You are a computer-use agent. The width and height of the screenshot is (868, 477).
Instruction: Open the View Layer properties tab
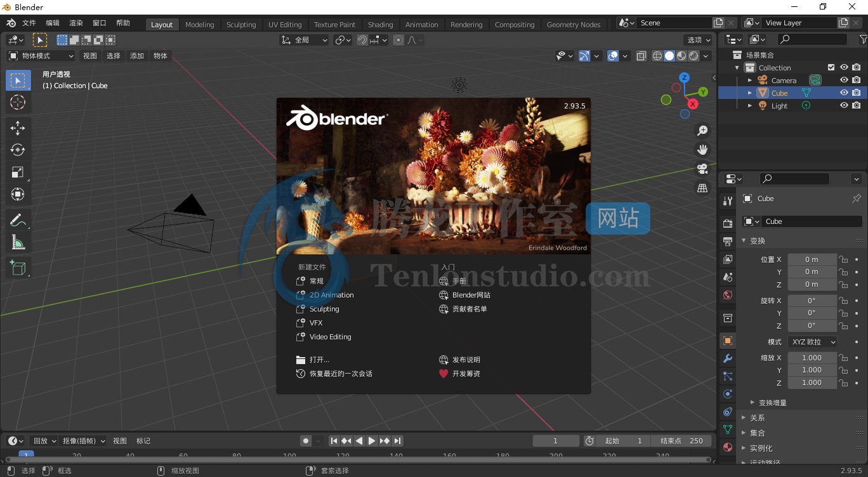point(728,259)
